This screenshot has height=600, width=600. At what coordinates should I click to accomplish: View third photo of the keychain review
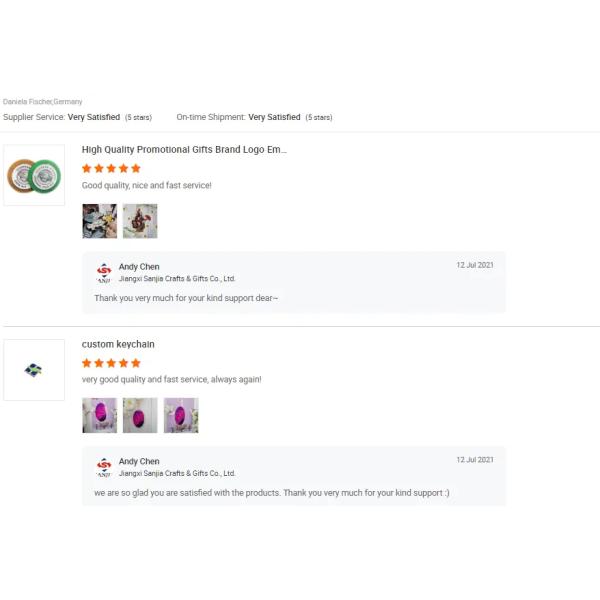(181, 415)
